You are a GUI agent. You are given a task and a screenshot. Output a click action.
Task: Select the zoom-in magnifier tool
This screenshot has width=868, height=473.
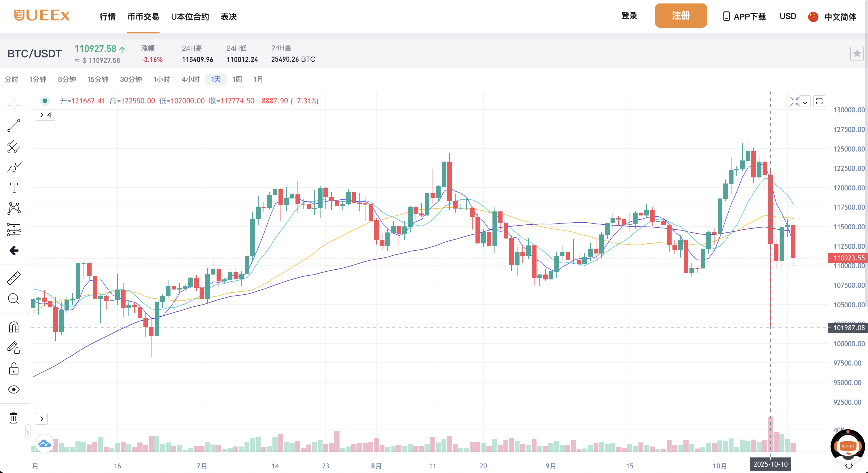pyautogui.click(x=14, y=299)
